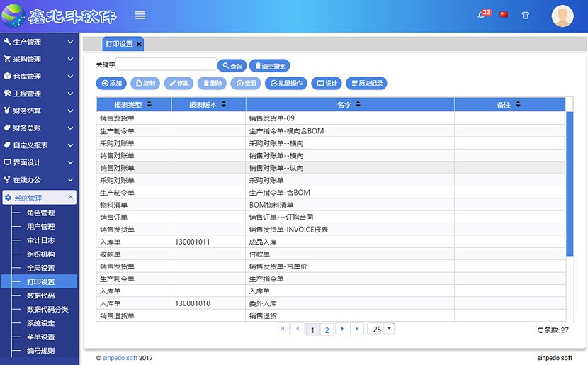Click the hamburger menu icon
This screenshot has height=365, width=588.
click(x=140, y=15)
